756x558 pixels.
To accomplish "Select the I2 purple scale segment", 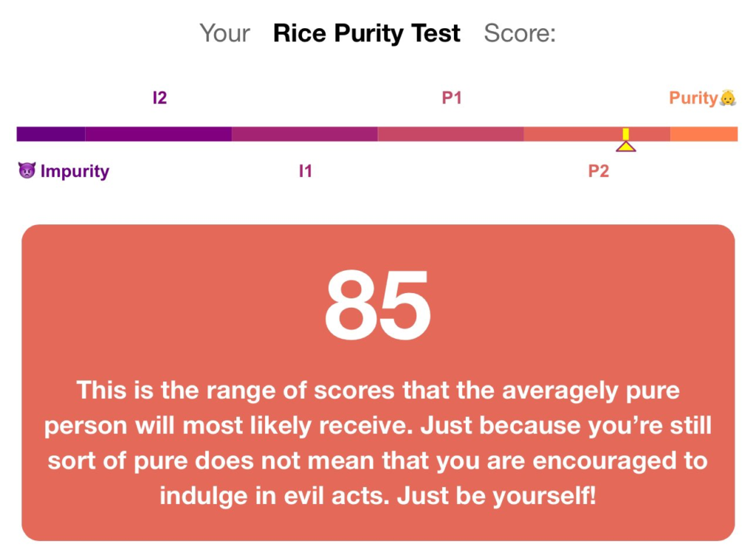I will tap(159, 134).
